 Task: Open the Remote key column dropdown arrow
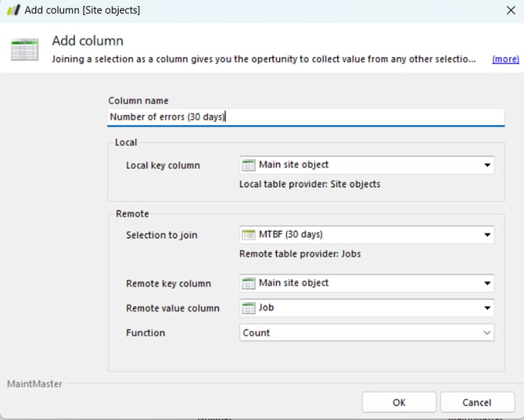pyautogui.click(x=487, y=283)
